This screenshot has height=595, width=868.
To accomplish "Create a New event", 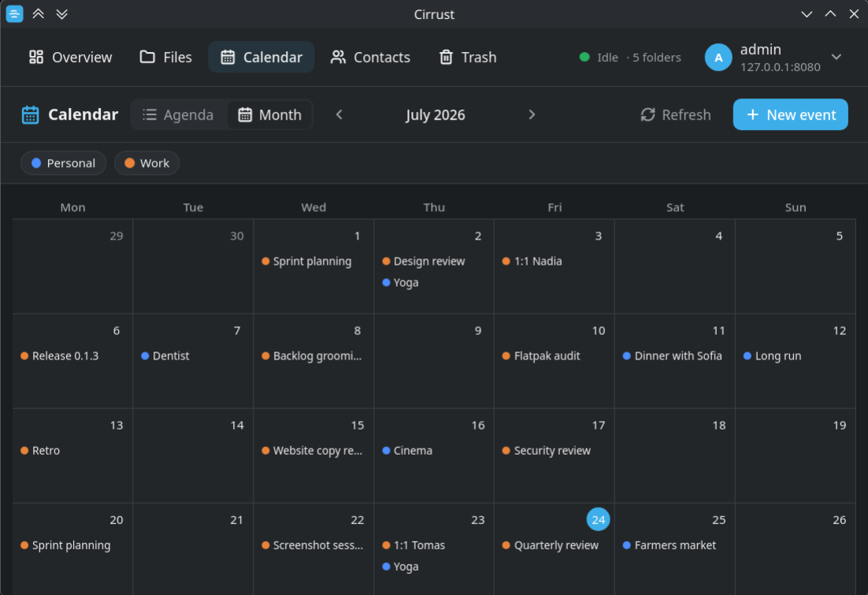I will 790,115.
